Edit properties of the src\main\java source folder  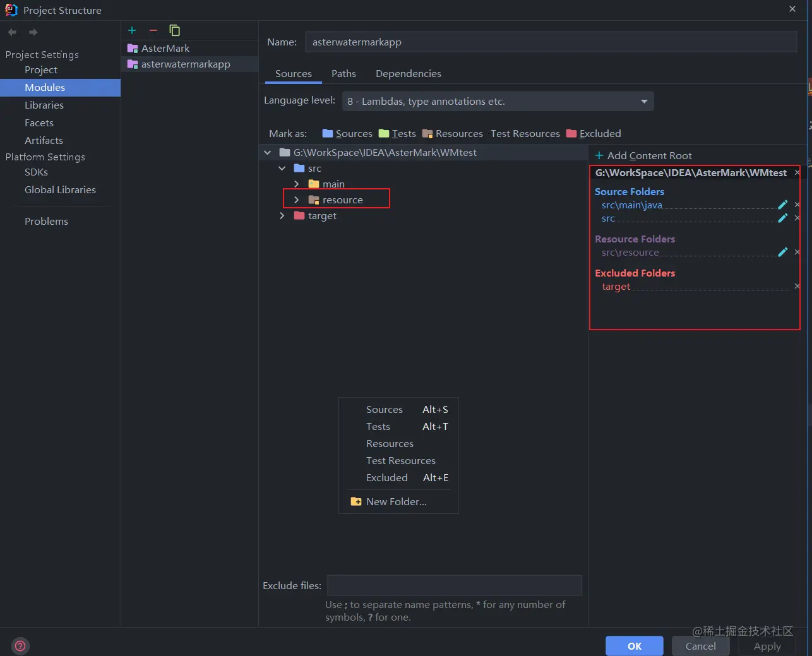pos(783,205)
